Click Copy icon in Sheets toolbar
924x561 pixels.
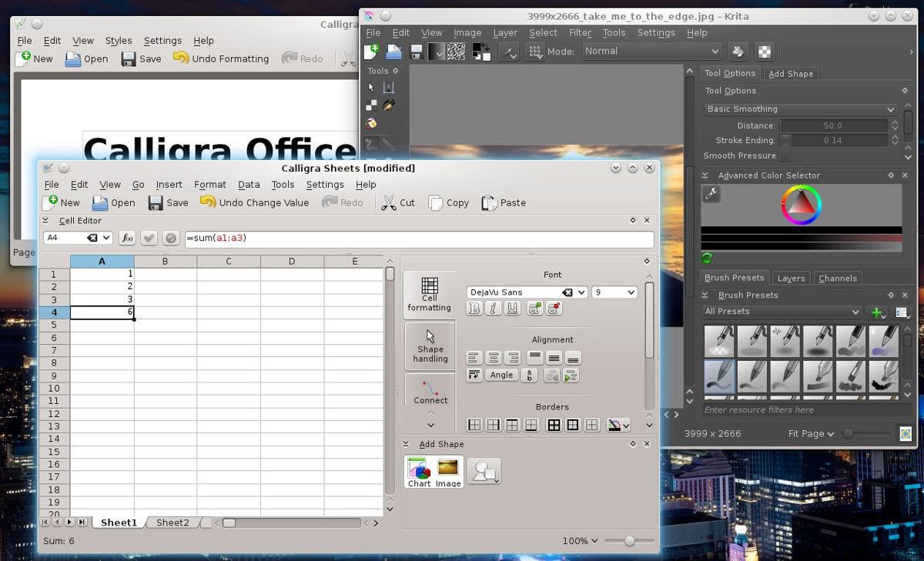[x=436, y=203]
